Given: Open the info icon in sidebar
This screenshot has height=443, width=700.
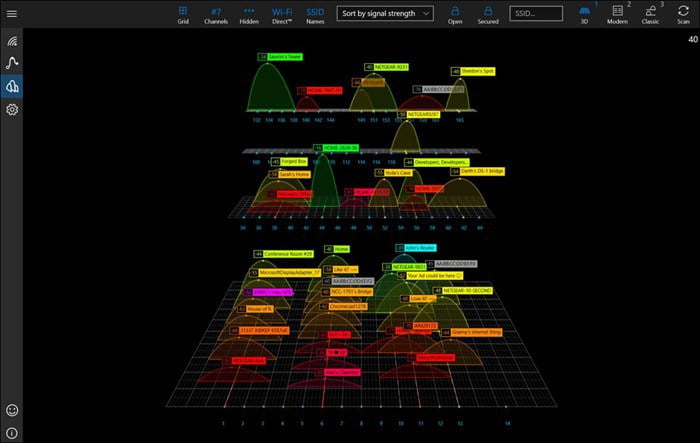Looking at the screenshot, I should point(12,433).
